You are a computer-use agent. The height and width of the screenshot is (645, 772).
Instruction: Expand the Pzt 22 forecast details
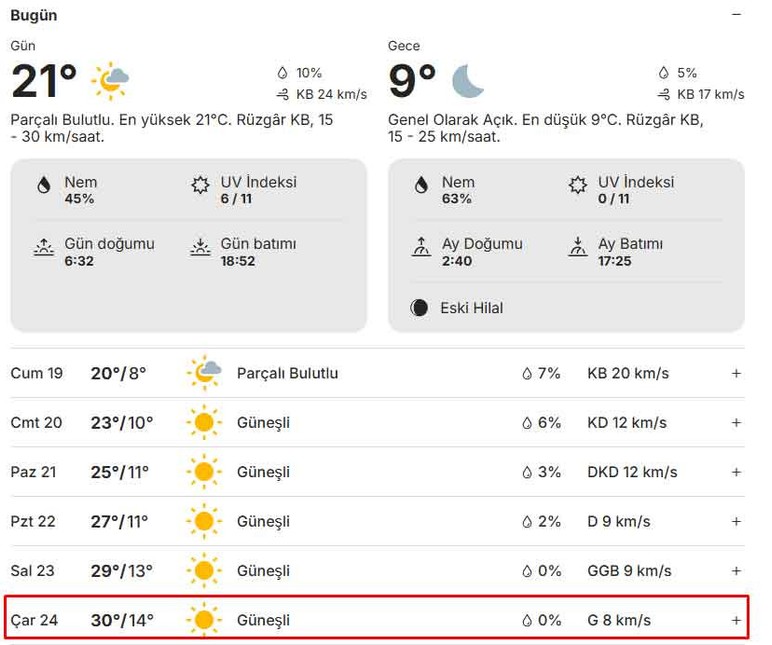736,521
